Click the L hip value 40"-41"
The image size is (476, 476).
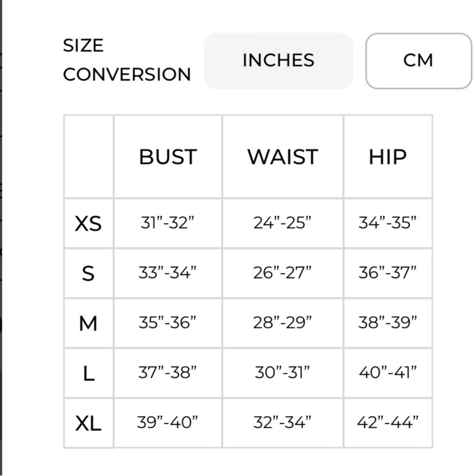tap(387, 372)
